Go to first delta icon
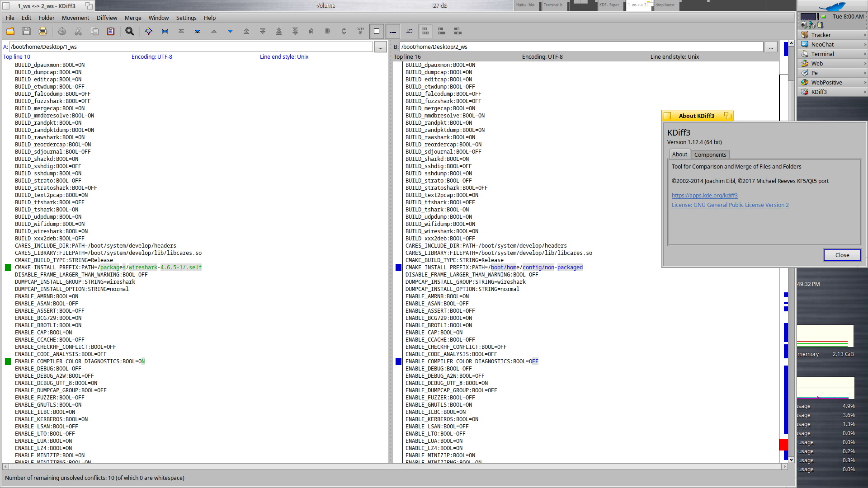 click(181, 31)
